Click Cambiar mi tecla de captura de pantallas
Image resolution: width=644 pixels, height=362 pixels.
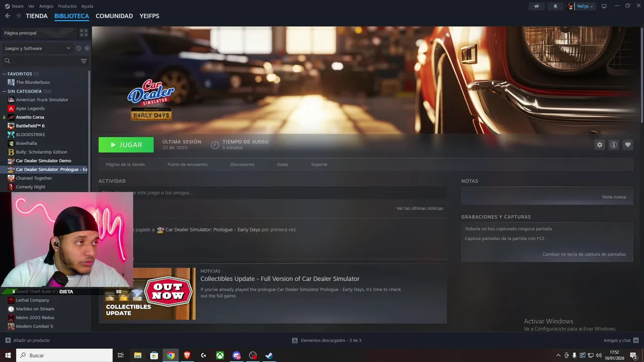(x=584, y=254)
